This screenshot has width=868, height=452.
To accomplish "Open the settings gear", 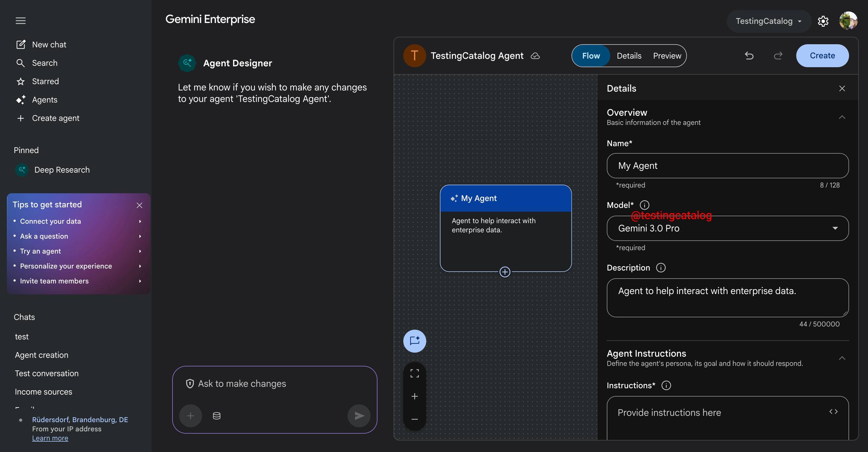I will 823,21.
